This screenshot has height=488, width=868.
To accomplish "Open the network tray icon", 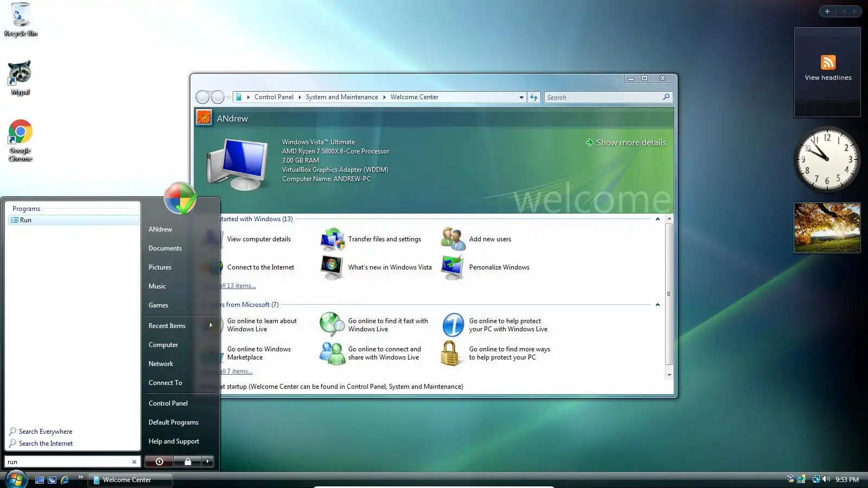I will click(x=815, y=479).
